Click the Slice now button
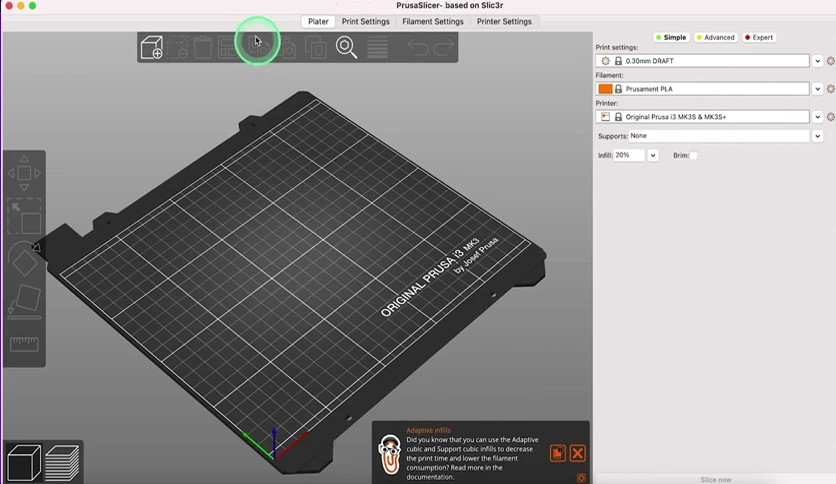836x484 pixels. pos(716,479)
